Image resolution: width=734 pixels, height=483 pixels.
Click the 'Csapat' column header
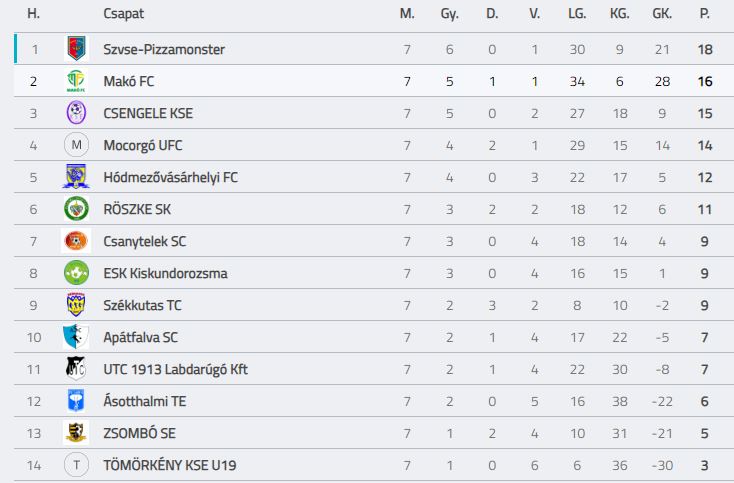coord(122,14)
